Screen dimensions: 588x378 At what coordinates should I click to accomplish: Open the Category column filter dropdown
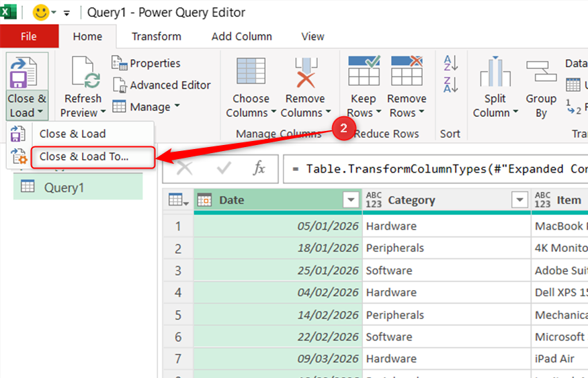(x=519, y=200)
